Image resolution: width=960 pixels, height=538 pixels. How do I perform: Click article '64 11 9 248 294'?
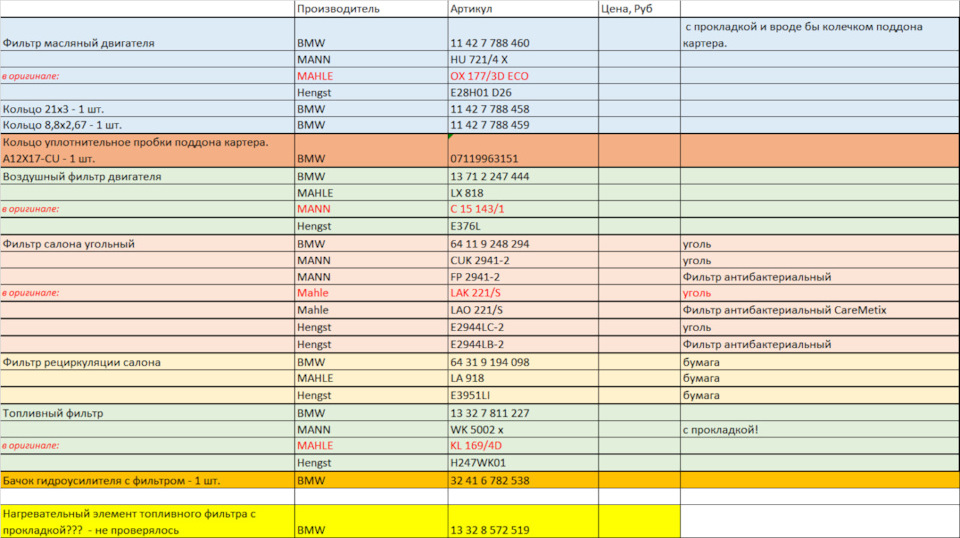523,244
